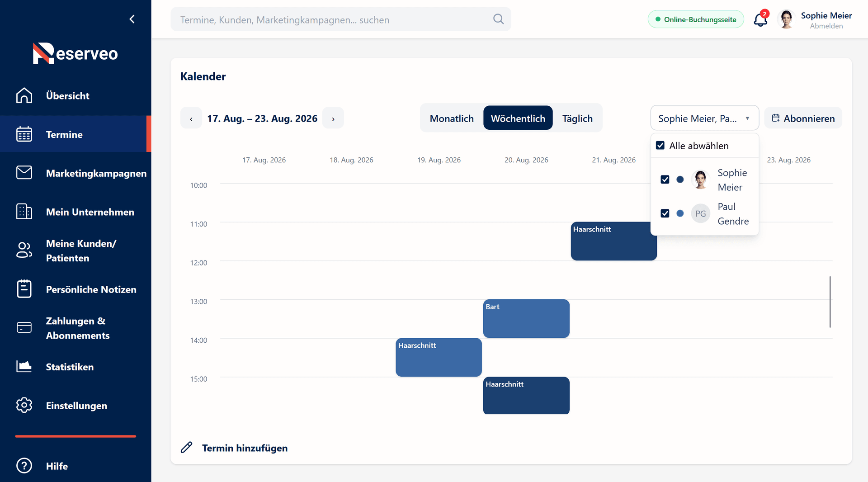Uncheck the Sophie Meier checkbox

coord(665,180)
